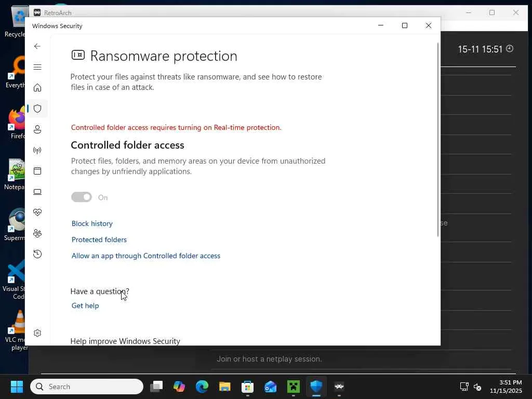Click the taskbar Search box
The image size is (532, 399).
87,387
